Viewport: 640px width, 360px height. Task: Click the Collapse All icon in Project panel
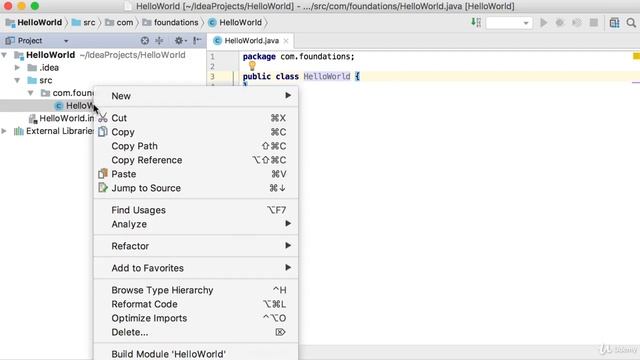[159, 40]
